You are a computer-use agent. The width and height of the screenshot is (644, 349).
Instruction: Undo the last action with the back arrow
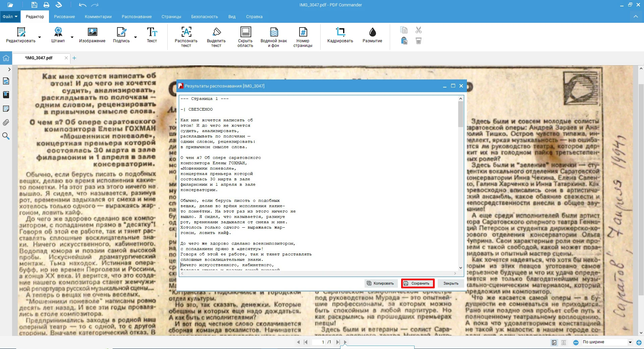point(83,5)
